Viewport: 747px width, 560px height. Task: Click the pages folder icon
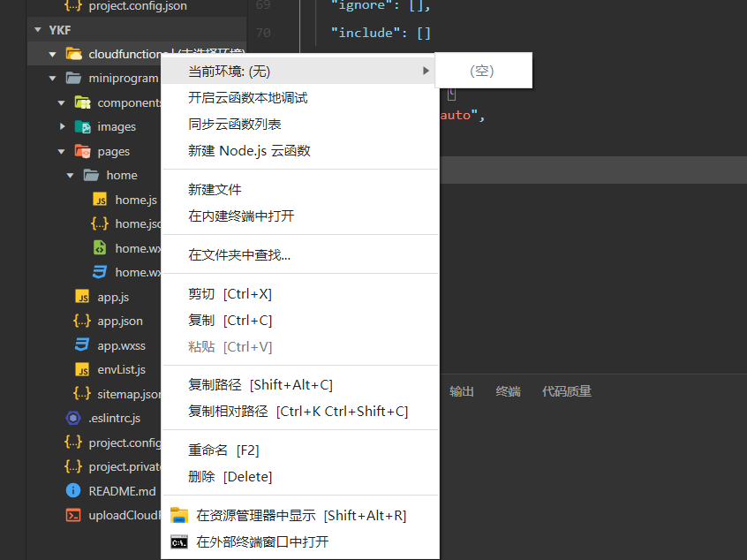82,152
